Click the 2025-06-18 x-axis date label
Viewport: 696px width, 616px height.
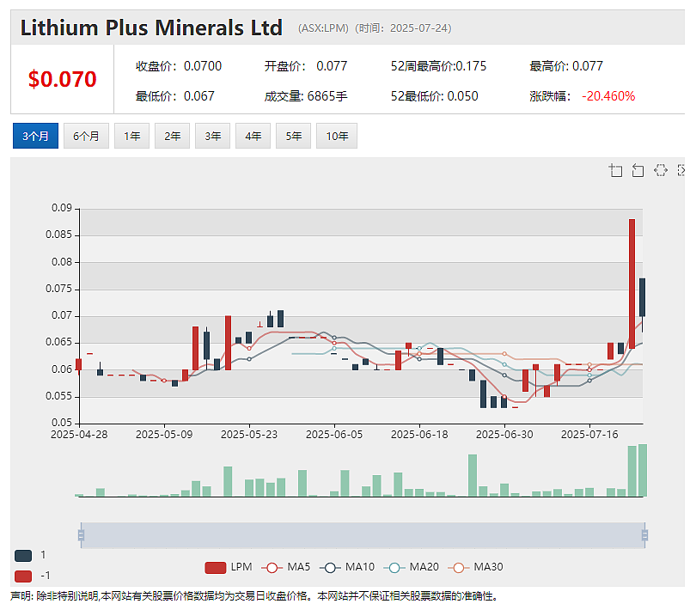point(419,435)
